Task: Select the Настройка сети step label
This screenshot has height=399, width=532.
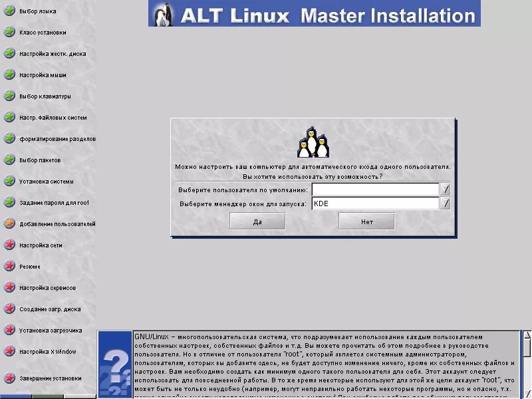Action: click(41, 245)
